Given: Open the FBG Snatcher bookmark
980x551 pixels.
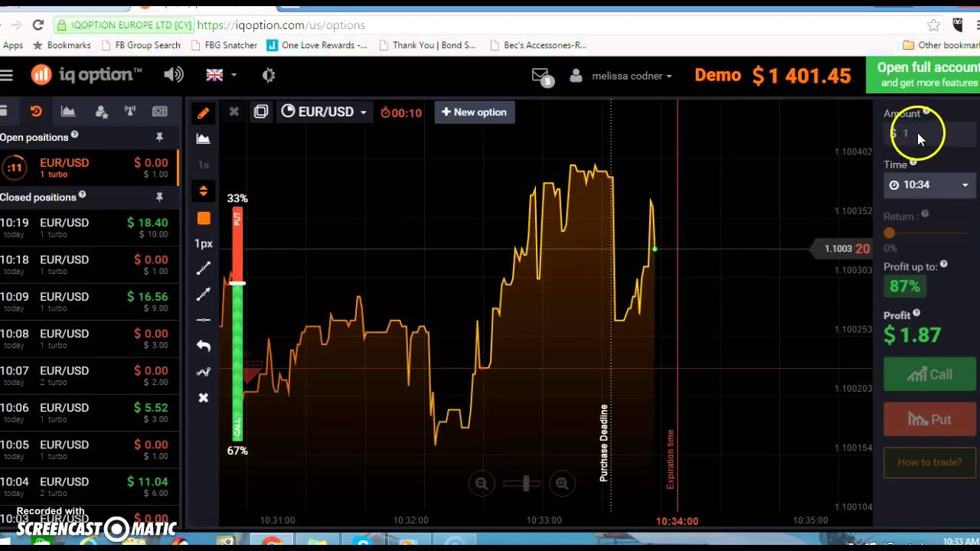Looking at the screenshot, I should click(224, 45).
